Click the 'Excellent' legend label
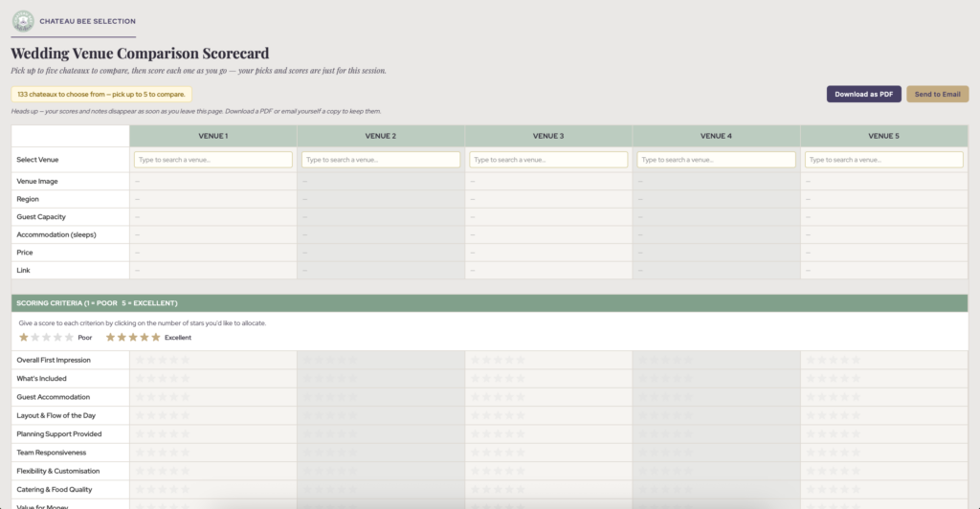This screenshot has height=509, width=980. pyautogui.click(x=177, y=337)
